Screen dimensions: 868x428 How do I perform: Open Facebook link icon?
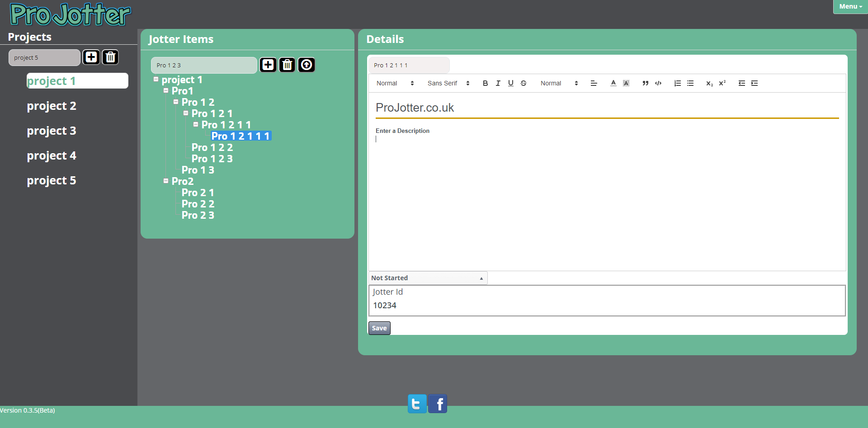pyautogui.click(x=438, y=404)
